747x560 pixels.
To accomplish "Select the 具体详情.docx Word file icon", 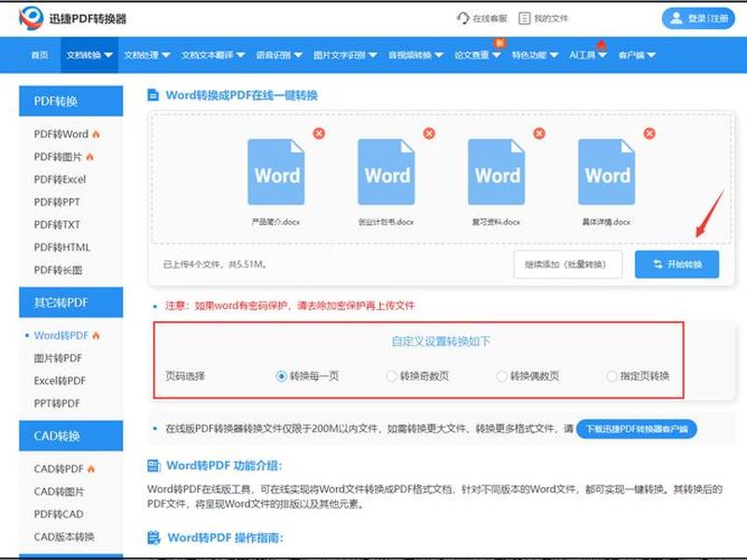I will pos(606,172).
